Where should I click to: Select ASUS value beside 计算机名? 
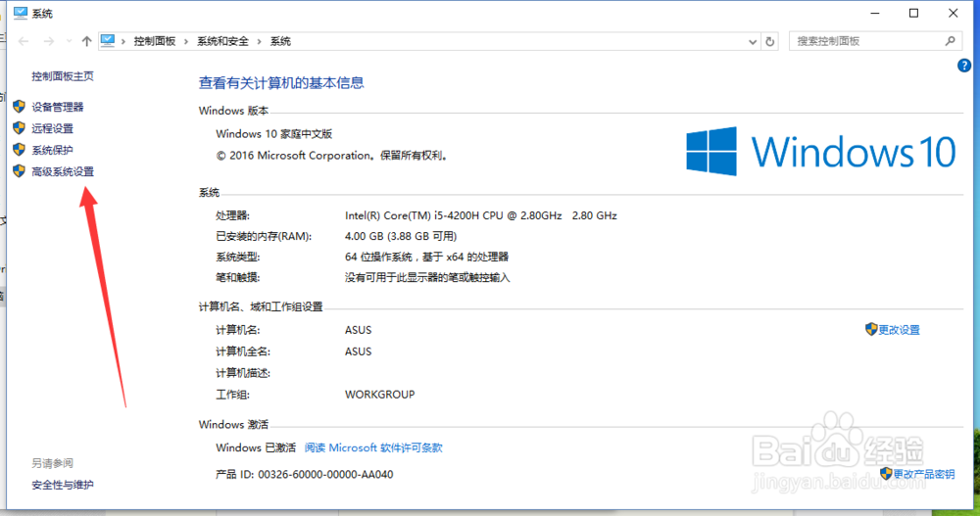click(358, 330)
